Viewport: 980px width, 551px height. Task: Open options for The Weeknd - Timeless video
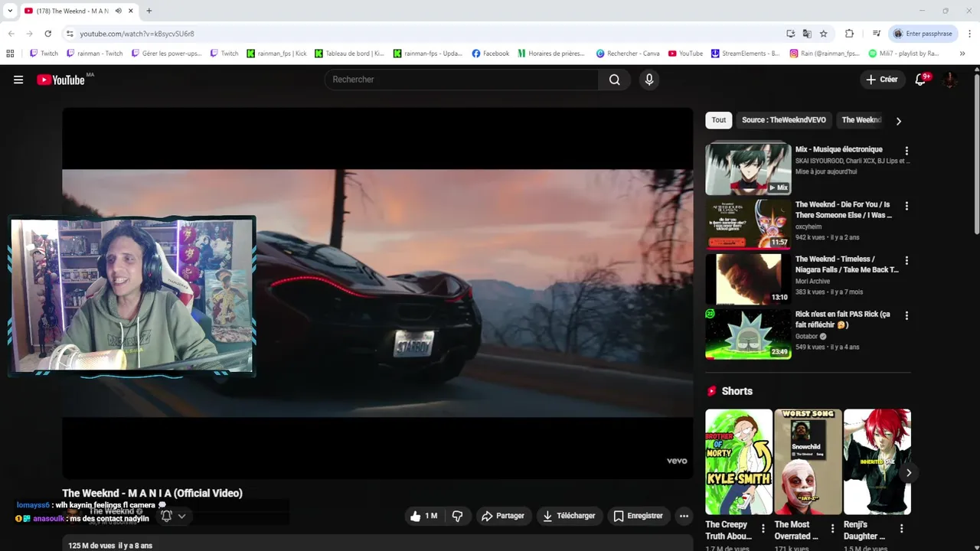pos(906,260)
